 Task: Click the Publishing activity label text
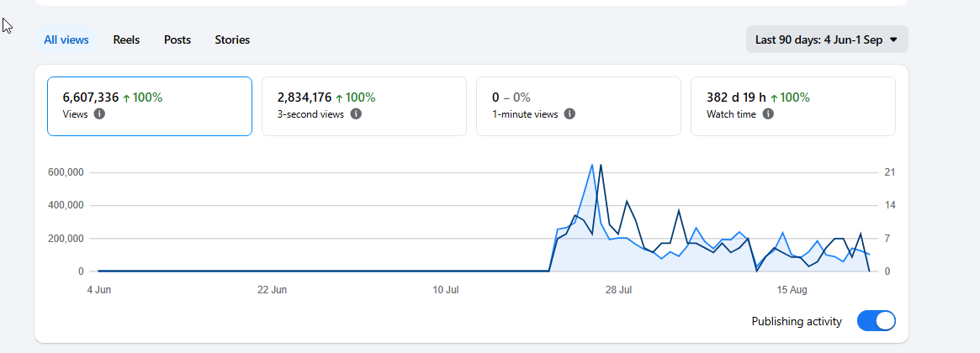click(797, 322)
